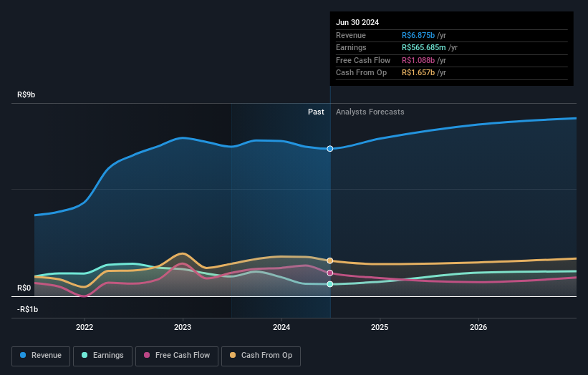This screenshot has height=375, width=588.
Task: Click the blue Revenue data point marker
Action: click(330, 149)
